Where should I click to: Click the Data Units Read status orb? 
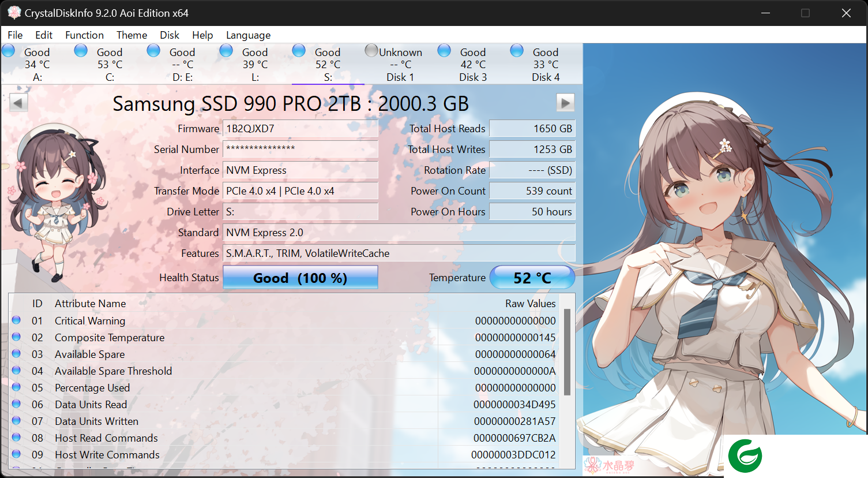point(16,404)
